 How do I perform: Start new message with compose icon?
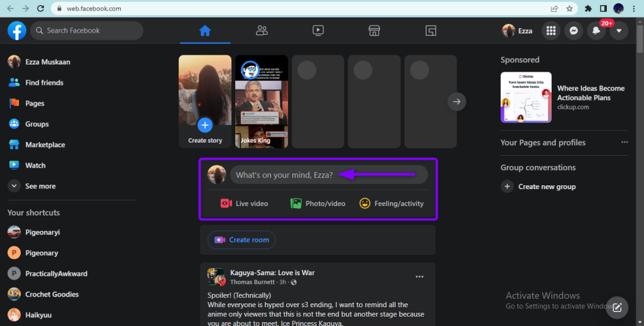(617, 308)
